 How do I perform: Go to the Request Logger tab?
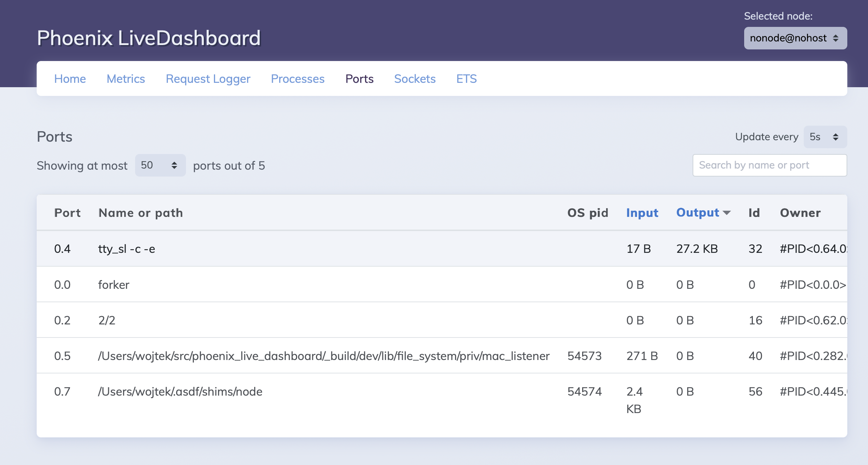coord(208,79)
